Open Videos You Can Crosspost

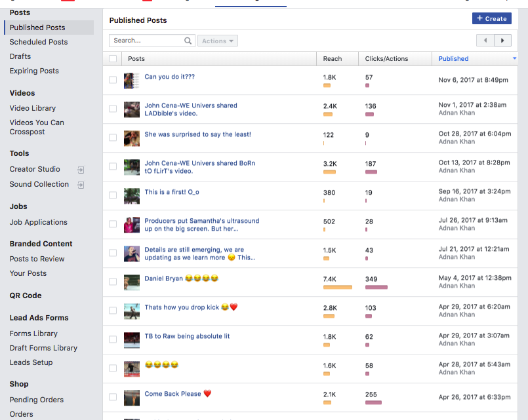[37, 127]
